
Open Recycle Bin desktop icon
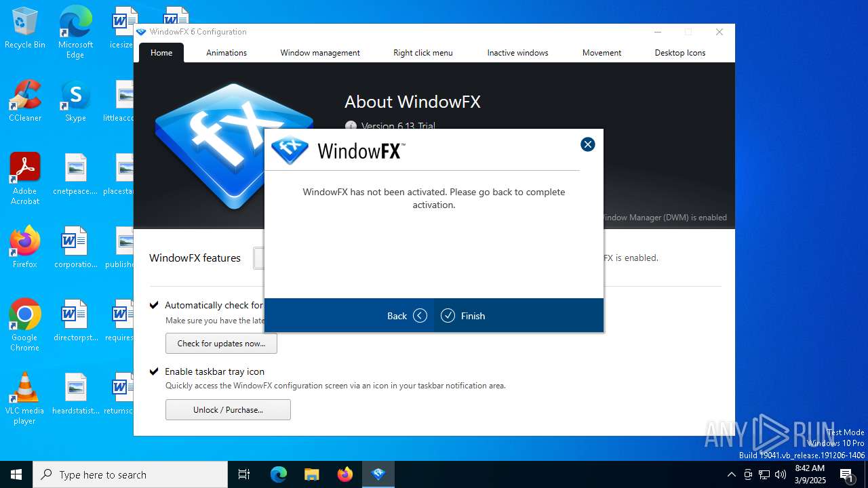(x=25, y=28)
